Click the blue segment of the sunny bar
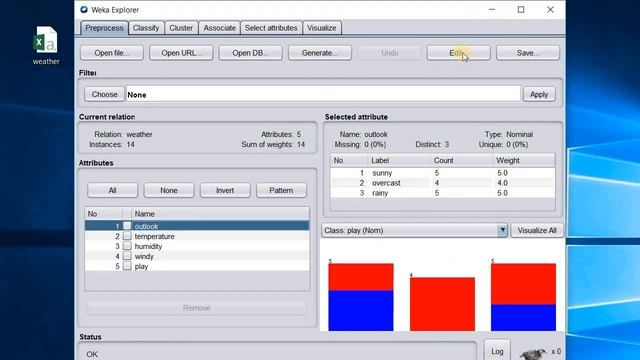The height and width of the screenshot is (360, 640). (x=361, y=311)
